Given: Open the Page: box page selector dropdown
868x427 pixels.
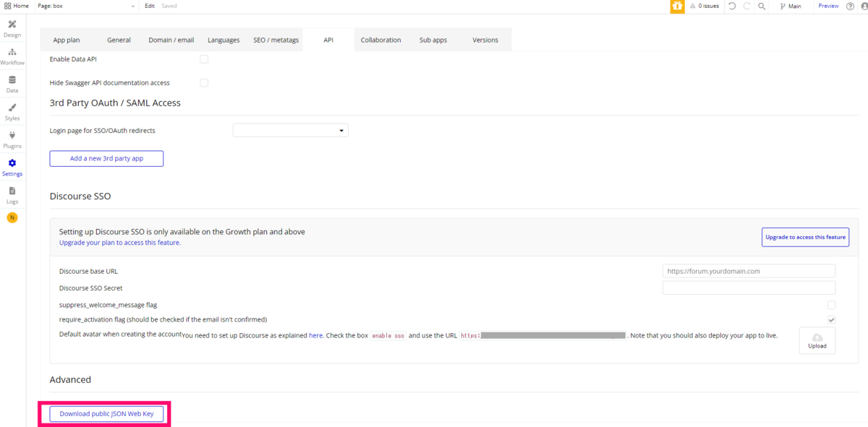Looking at the screenshot, I should pos(85,6).
